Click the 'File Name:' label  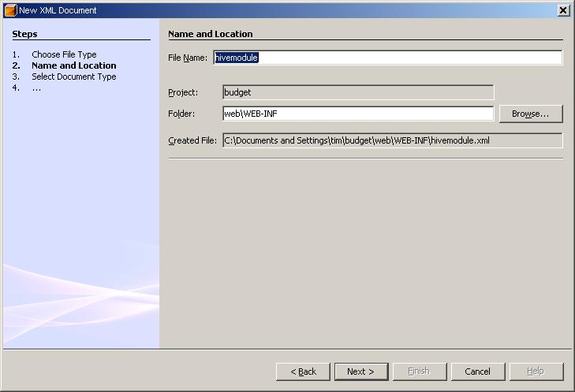(188, 58)
